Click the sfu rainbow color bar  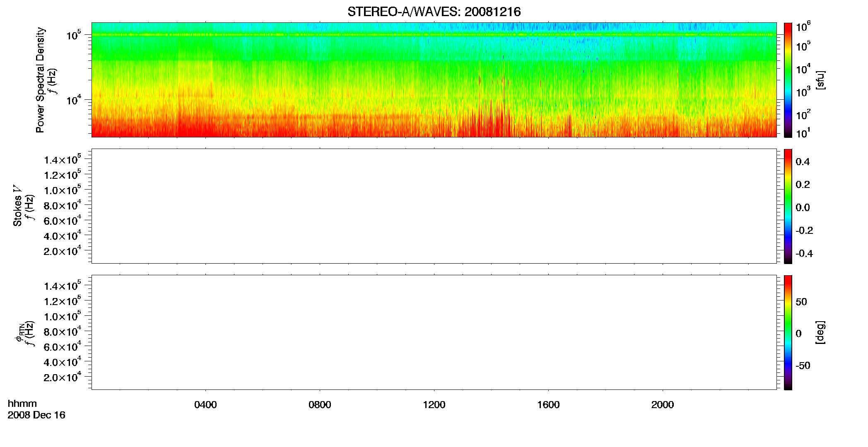pos(788,80)
